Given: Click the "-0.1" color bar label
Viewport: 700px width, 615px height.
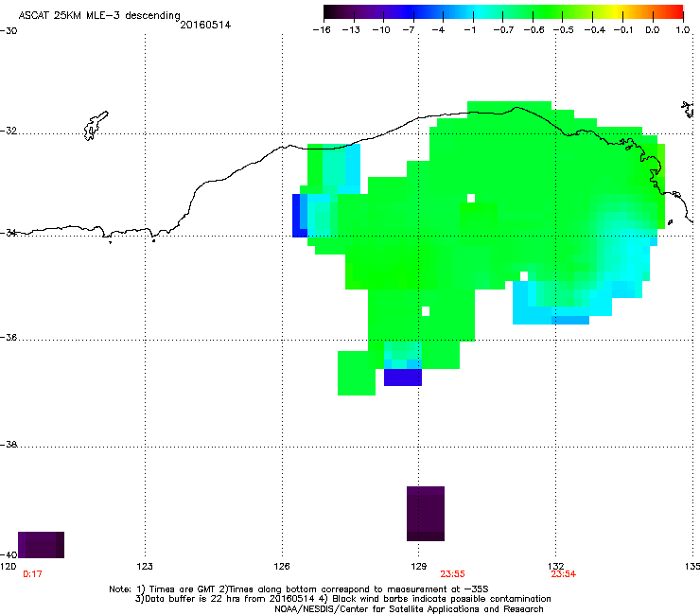Looking at the screenshot, I should coord(623,30).
